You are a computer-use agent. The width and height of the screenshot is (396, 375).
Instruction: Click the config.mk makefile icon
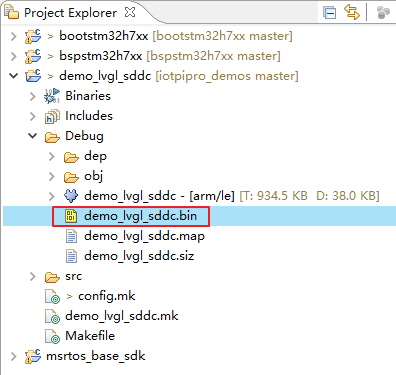[x=53, y=297]
